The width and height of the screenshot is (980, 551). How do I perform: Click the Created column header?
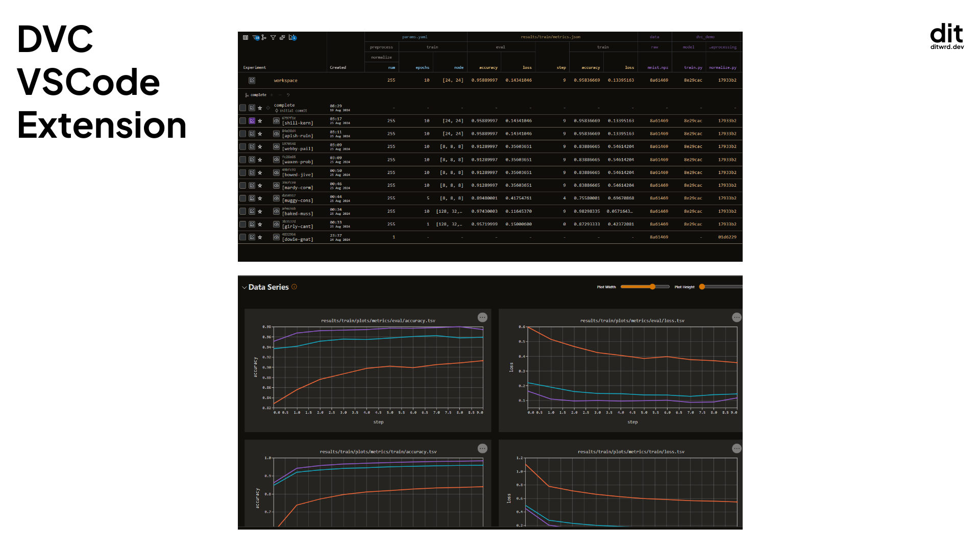point(338,67)
